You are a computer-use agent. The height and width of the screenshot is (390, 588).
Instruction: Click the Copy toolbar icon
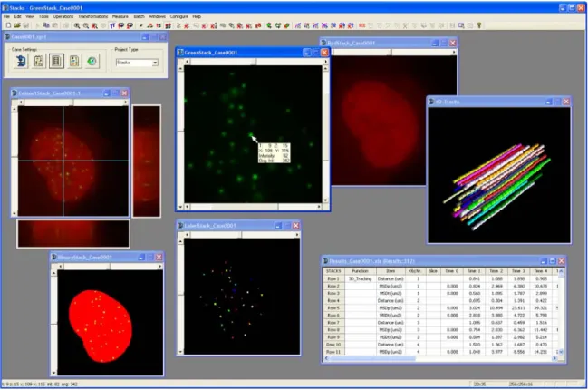46,25
